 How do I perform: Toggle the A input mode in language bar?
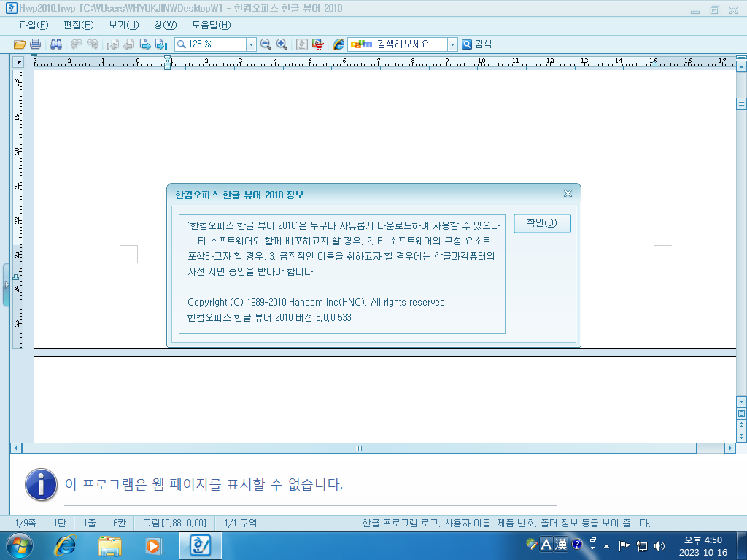(x=546, y=544)
